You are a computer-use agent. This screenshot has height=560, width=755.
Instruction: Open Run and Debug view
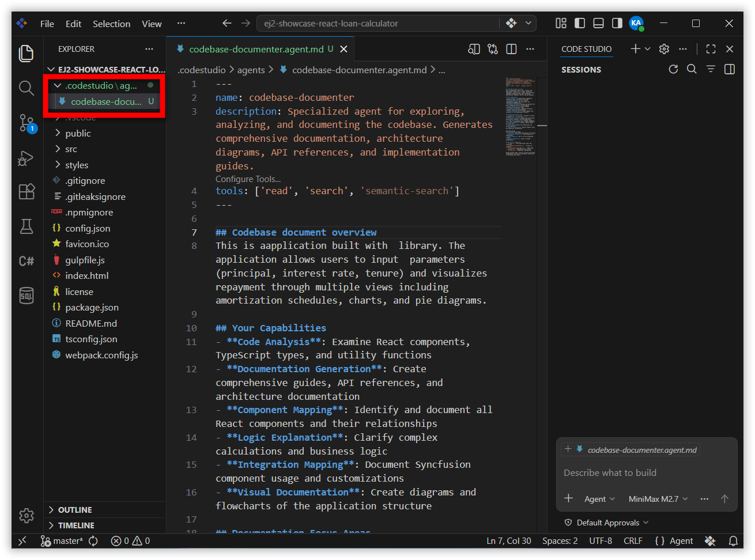(27, 157)
